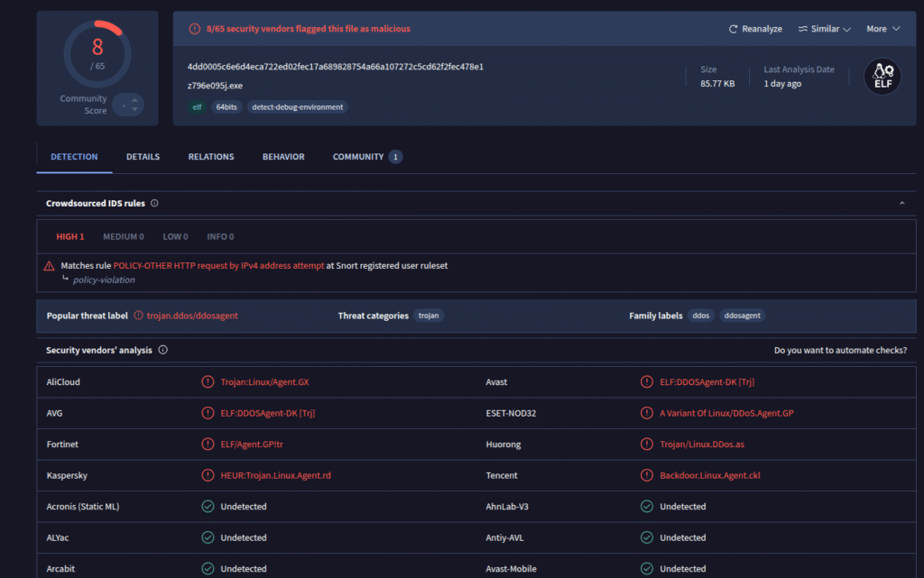Click the Reanalyze refresh icon
The width and height of the screenshot is (924, 578).
tap(734, 29)
